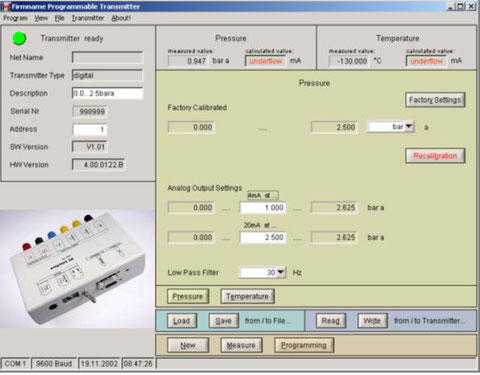Image resolution: width=480 pixels, height=375 pixels.
Task: Save settings to file
Action: 223,321
